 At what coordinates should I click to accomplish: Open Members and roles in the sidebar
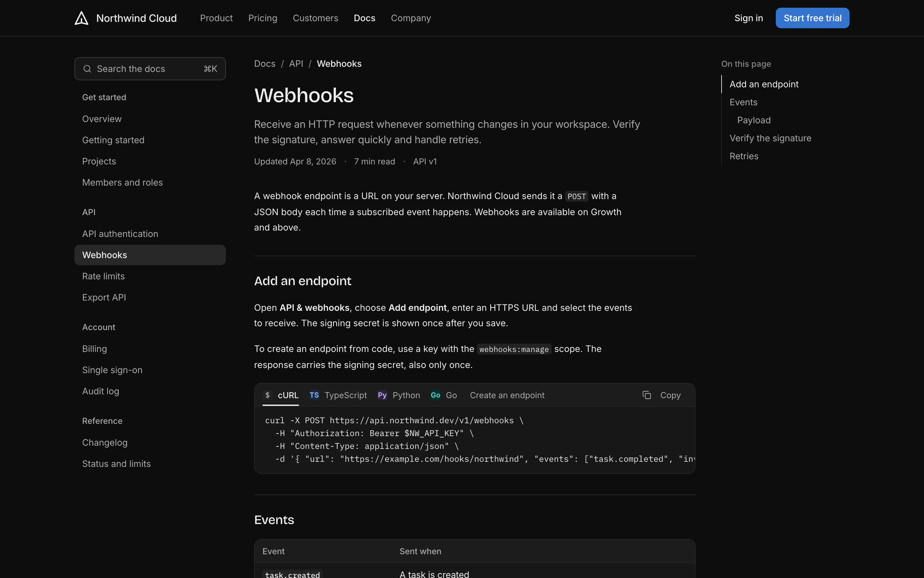point(150,183)
